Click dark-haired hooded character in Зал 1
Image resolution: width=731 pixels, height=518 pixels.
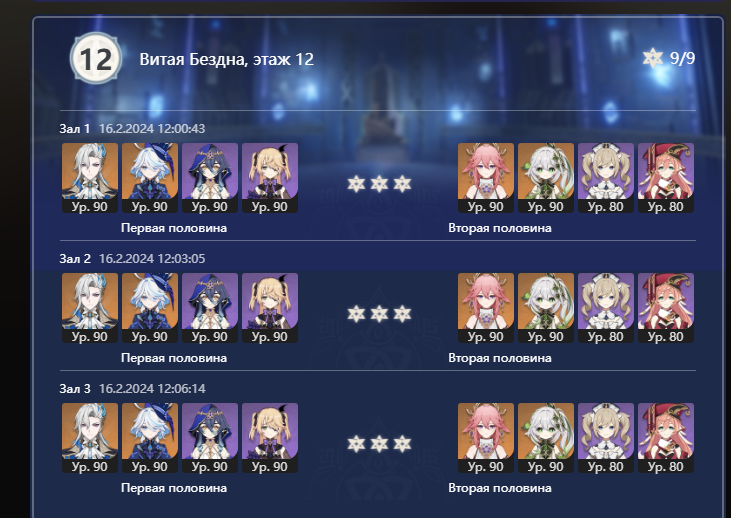pyautogui.click(x=210, y=178)
